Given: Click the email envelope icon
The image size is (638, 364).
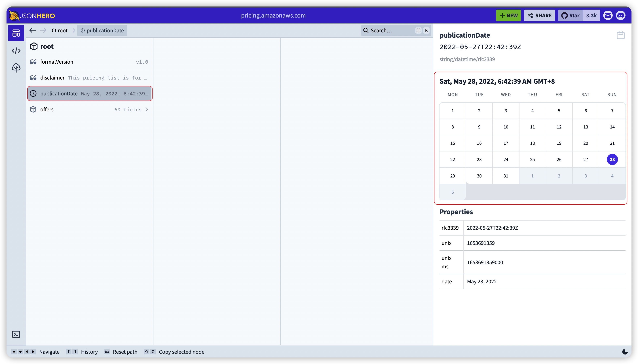Looking at the screenshot, I should (608, 16).
